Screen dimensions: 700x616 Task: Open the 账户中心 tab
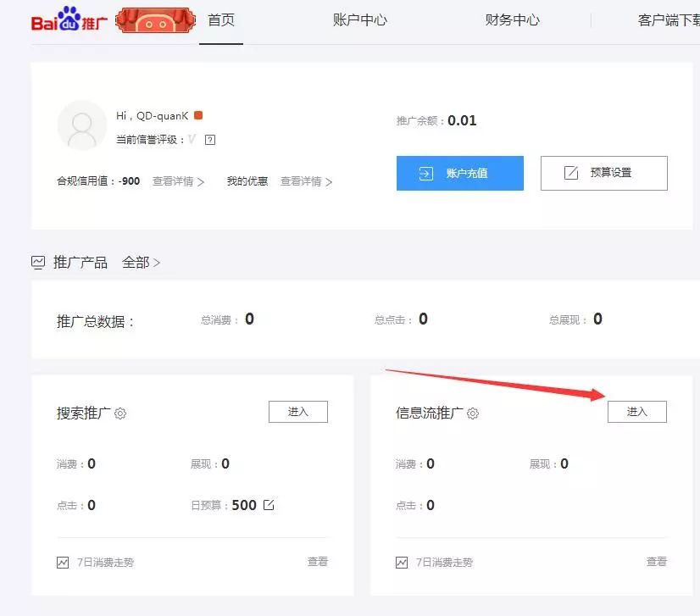[360, 20]
